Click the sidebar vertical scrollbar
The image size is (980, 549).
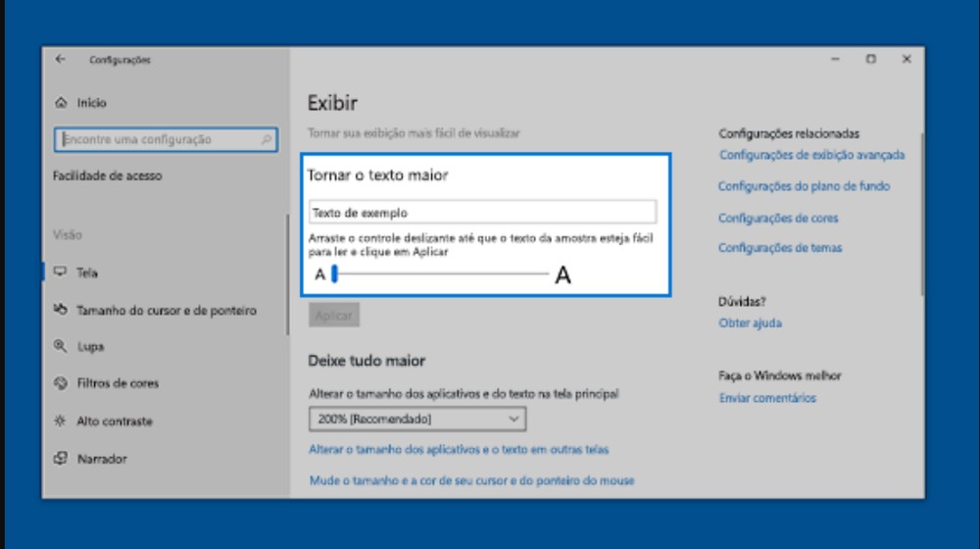point(287,275)
